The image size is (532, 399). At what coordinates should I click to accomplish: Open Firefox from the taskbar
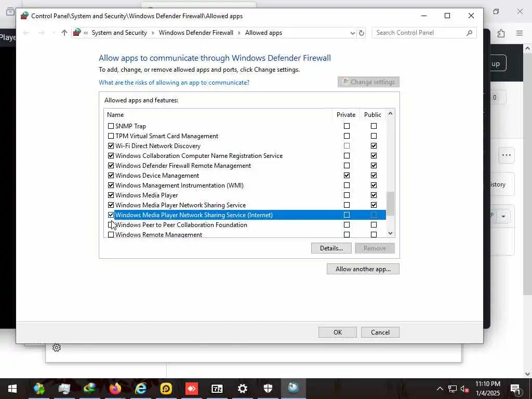coord(115,388)
